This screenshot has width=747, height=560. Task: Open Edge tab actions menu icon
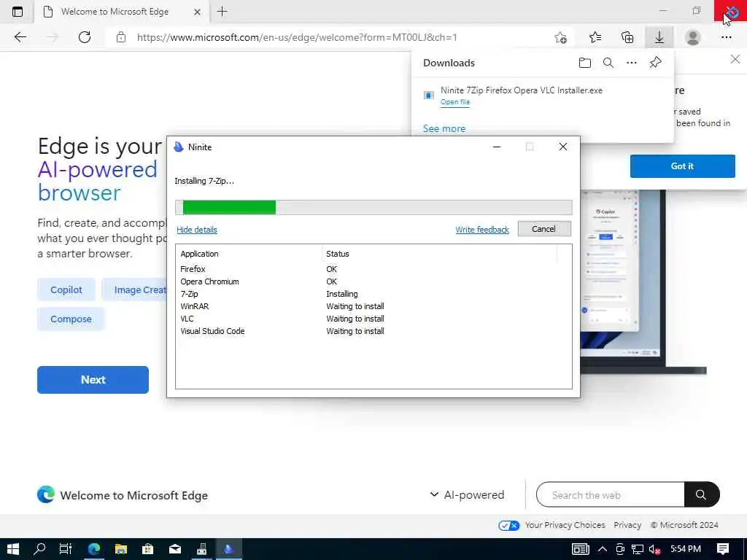(x=18, y=12)
